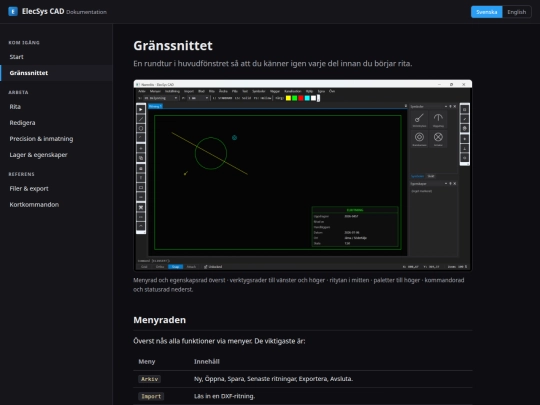Click the Gränssnittet page title
The image size is (540, 405).
pos(173,45)
